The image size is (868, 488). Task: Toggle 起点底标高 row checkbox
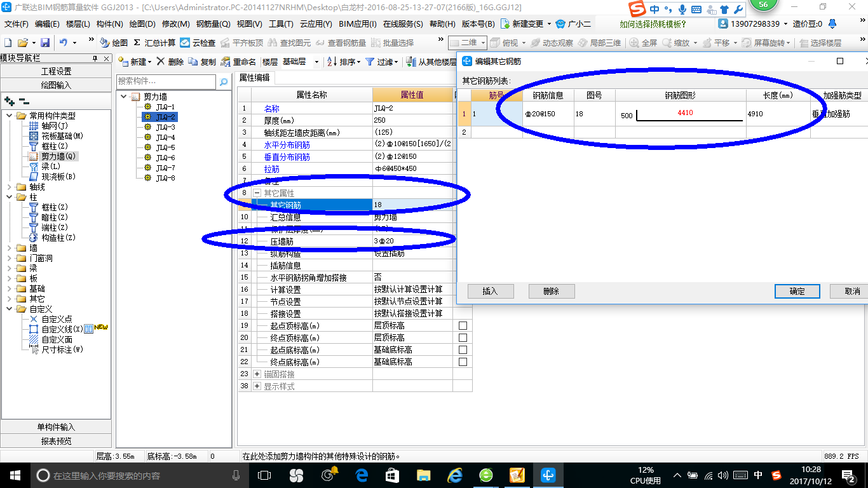[463, 349]
